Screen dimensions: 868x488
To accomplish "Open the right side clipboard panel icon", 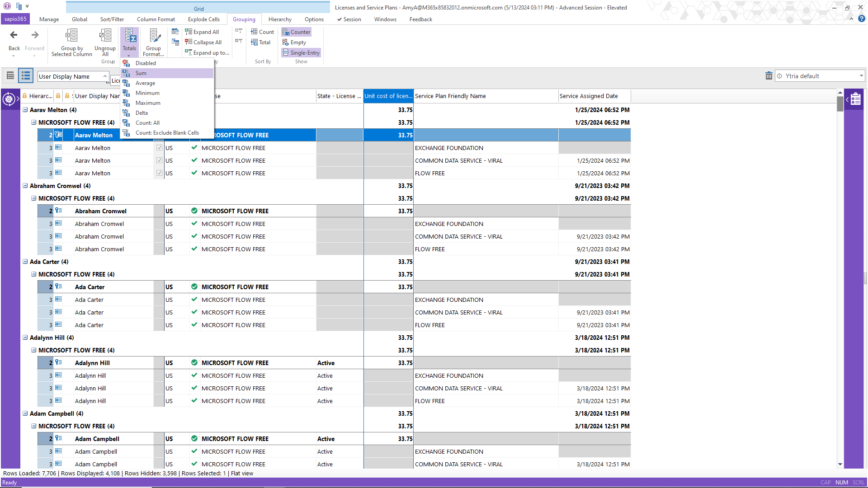I will [x=855, y=99].
